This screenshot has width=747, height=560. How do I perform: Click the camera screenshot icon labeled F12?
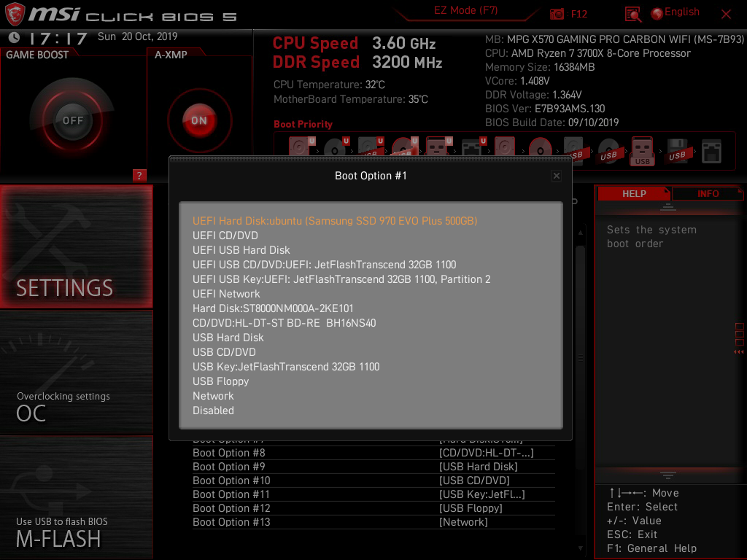[556, 13]
